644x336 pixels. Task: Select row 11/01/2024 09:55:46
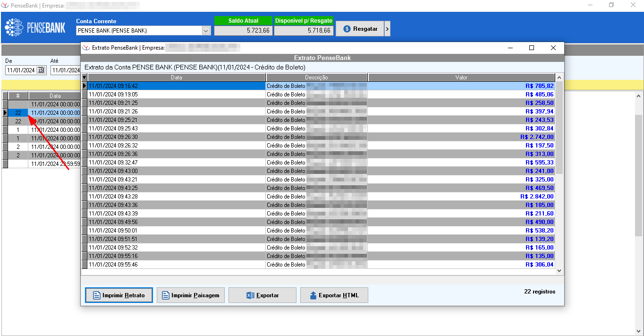(x=319, y=265)
